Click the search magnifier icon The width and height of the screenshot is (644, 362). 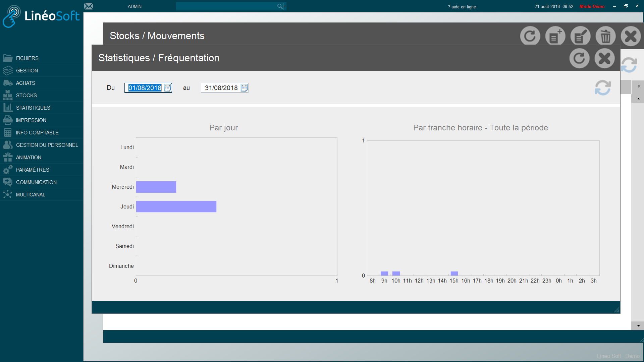pyautogui.click(x=280, y=6)
